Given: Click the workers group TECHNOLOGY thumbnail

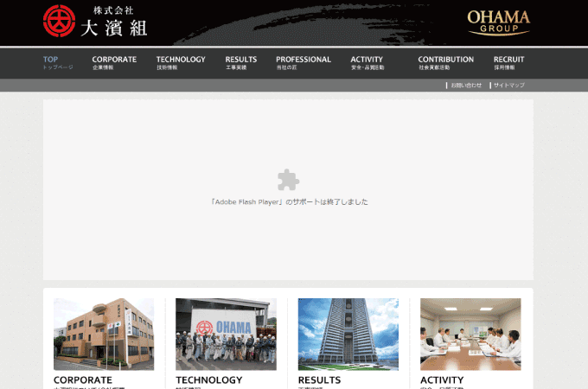Looking at the screenshot, I should click(x=227, y=335).
